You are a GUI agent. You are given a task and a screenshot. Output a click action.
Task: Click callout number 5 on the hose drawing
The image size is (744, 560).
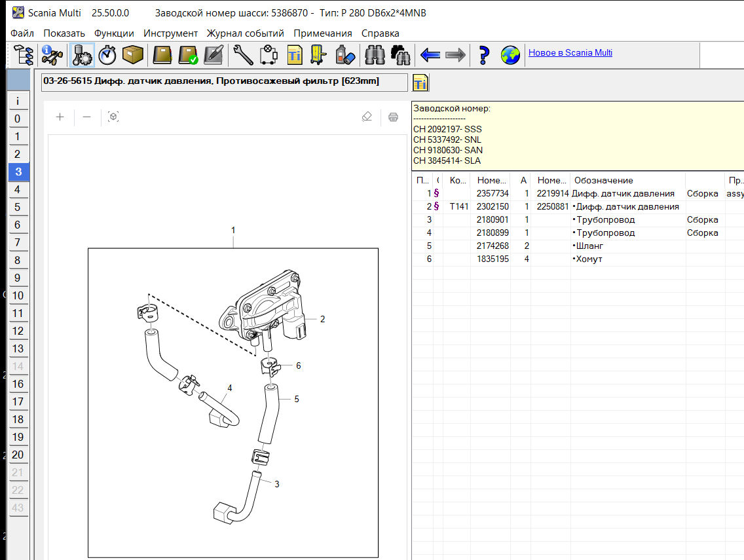[x=297, y=399]
